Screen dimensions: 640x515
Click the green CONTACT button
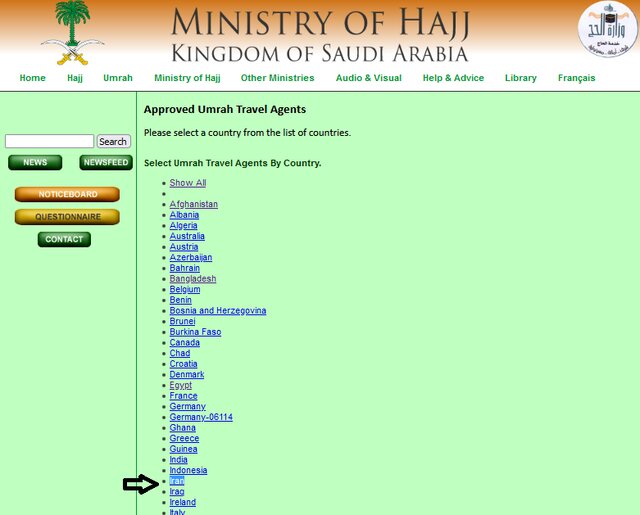pos(64,239)
